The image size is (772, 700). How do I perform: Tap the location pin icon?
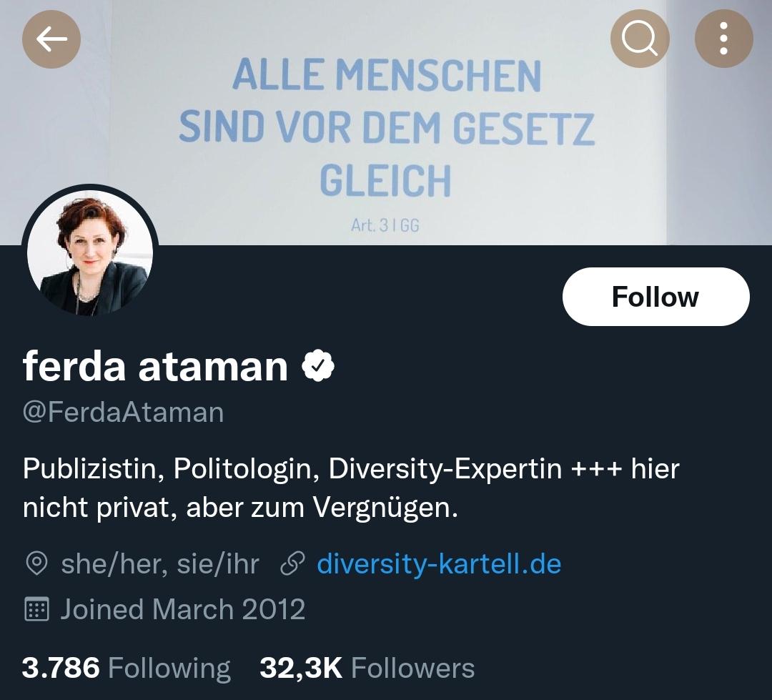(x=36, y=563)
